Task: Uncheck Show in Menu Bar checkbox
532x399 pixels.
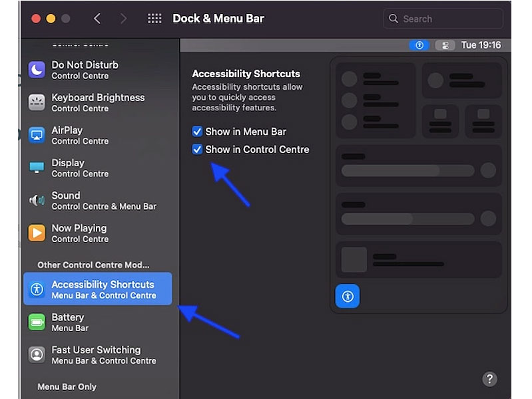Action: pos(197,132)
